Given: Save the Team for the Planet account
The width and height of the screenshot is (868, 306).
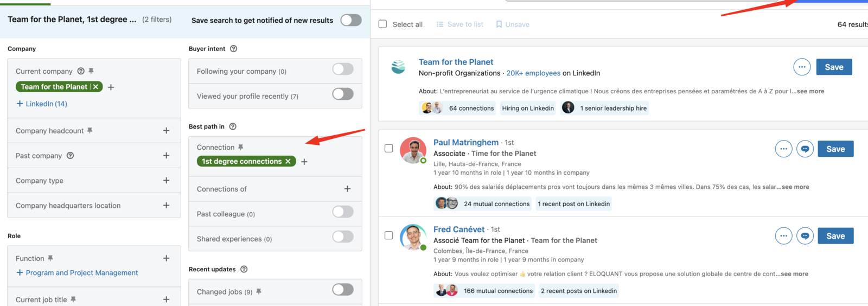Looking at the screenshot, I should click(x=834, y=67).
